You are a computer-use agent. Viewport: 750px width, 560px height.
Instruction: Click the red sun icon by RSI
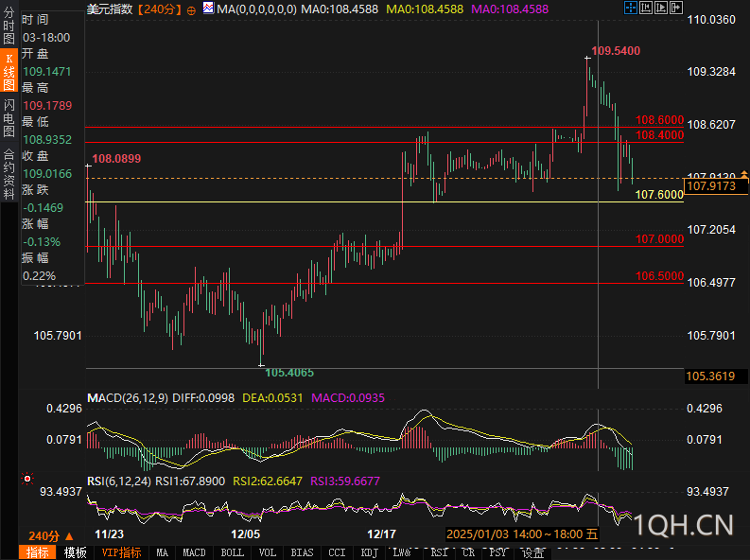click(27, 479)
